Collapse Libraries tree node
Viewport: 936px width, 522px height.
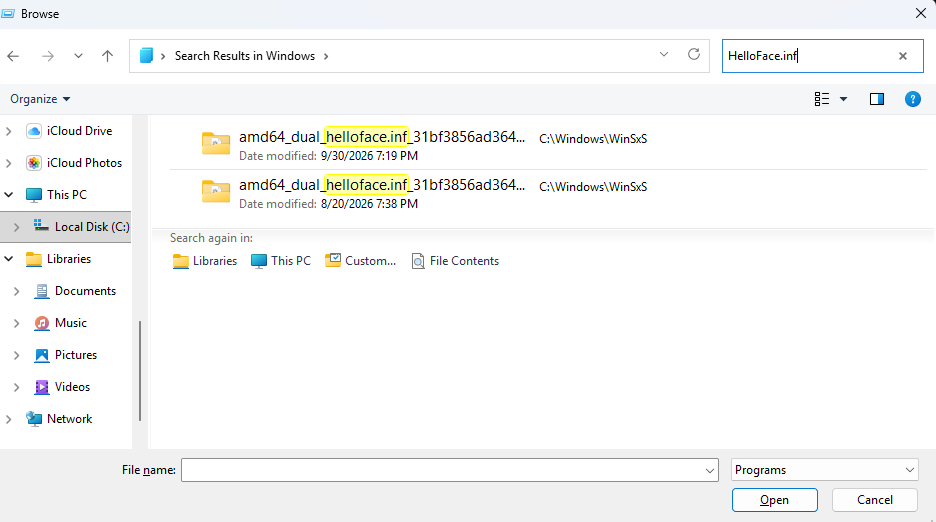[x=8, y=259]
